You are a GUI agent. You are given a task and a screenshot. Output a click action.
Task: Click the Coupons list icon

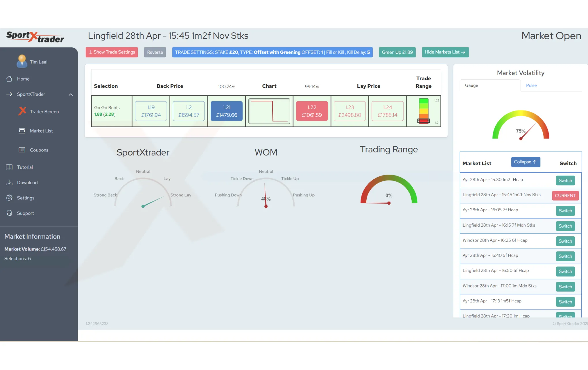22,150
